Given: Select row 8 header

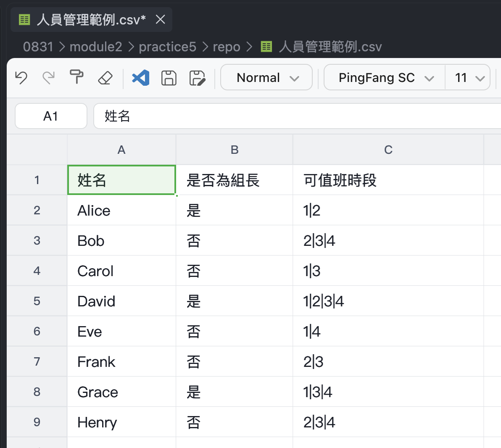Looking at the screenshot, I should pos(37,392).
